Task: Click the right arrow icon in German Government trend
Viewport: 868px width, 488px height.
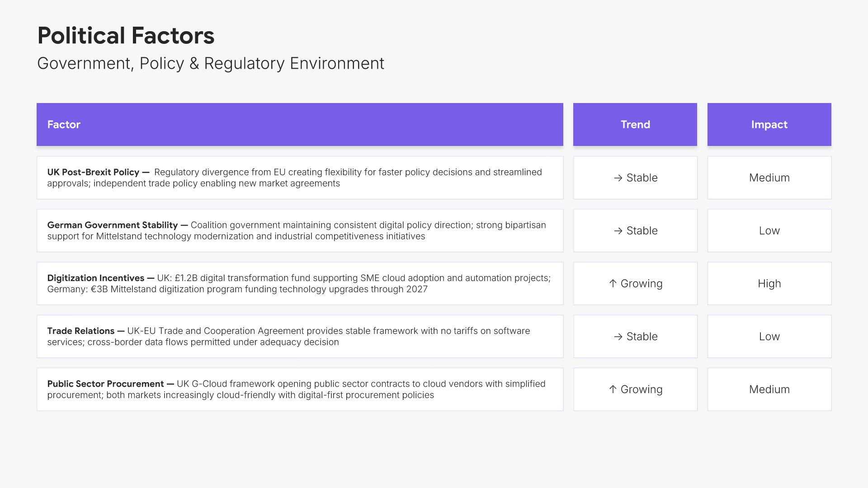Action: point(618,231)
